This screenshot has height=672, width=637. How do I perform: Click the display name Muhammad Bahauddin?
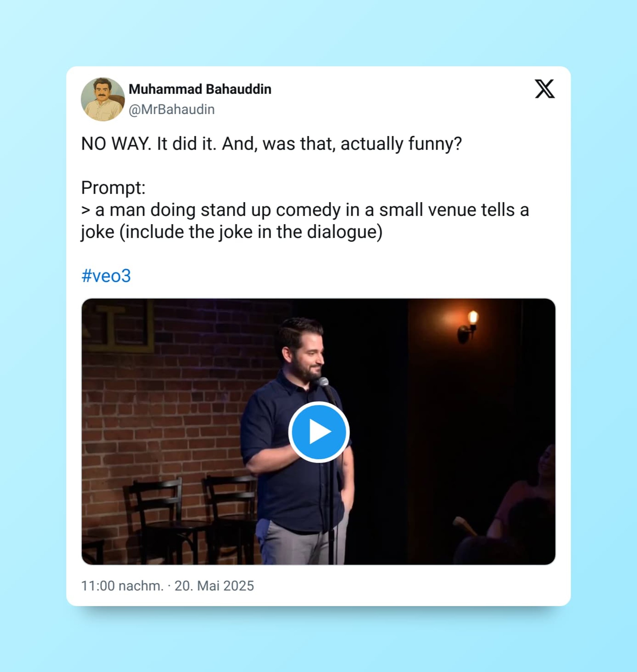(200, 89)
